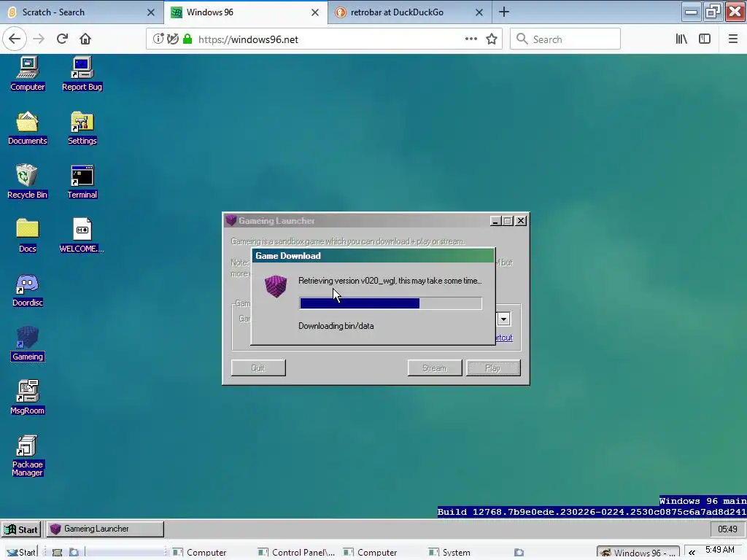Viewport: 747px width, 560px height.
Task: Launch the Terminal desktop shortcut
Action: point(82,181)
